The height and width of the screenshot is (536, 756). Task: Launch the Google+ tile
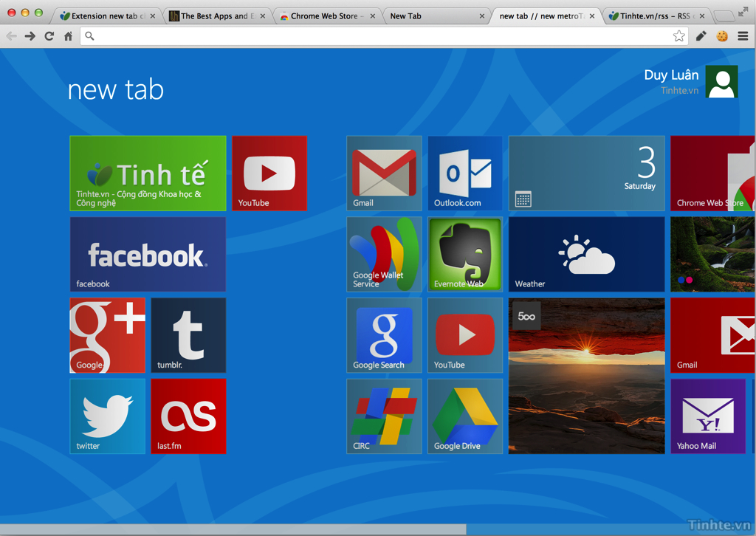coord(108,335)
